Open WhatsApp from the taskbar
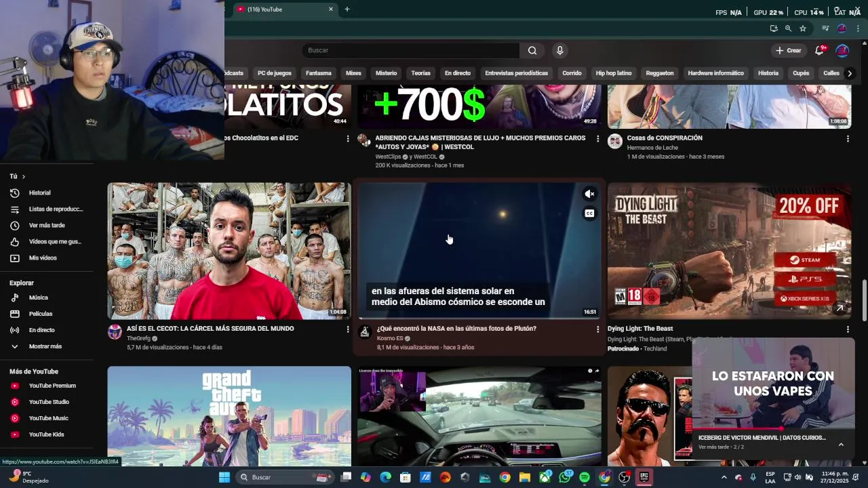 564,477
